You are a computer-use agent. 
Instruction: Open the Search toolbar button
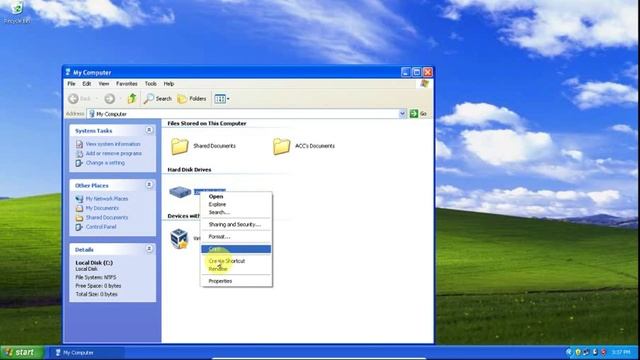(x=158, y=98)
